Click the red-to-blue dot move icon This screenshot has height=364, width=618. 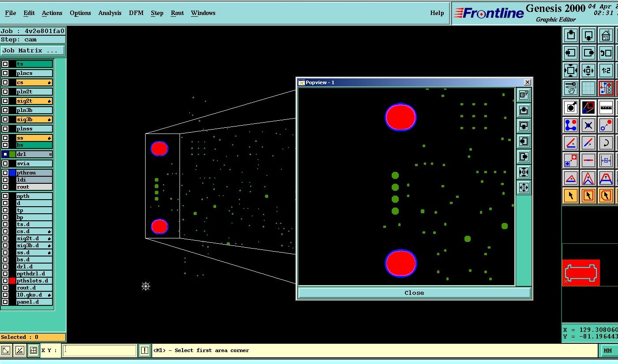[x=606, y=125]
